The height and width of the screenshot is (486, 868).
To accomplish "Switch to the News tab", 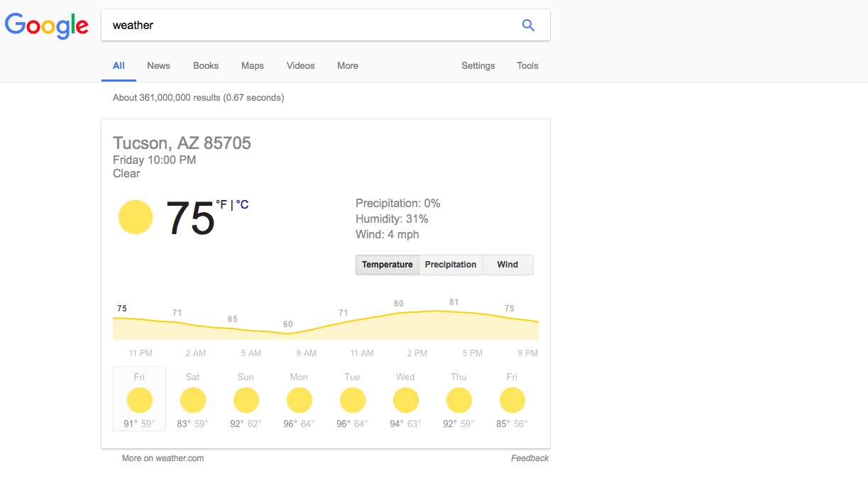I will pos(159,65).
